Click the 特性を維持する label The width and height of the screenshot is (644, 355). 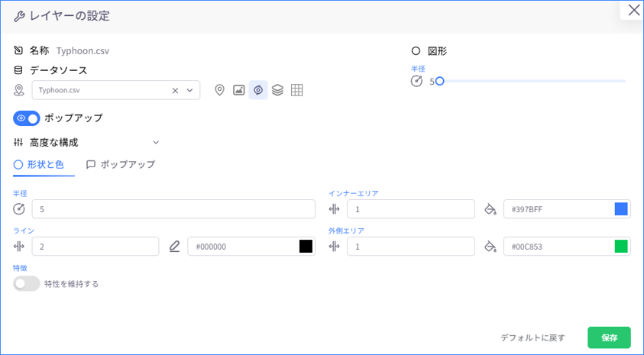[x=72, y=284]
